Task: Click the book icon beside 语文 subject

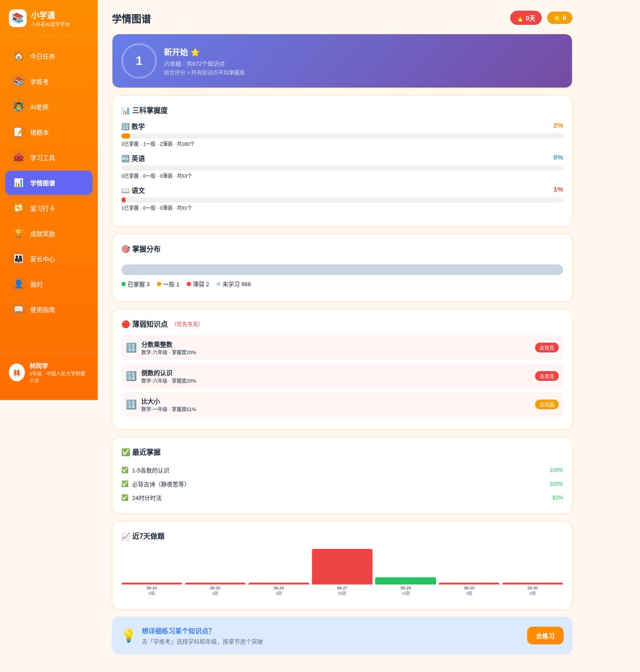Action: (125, 190)
